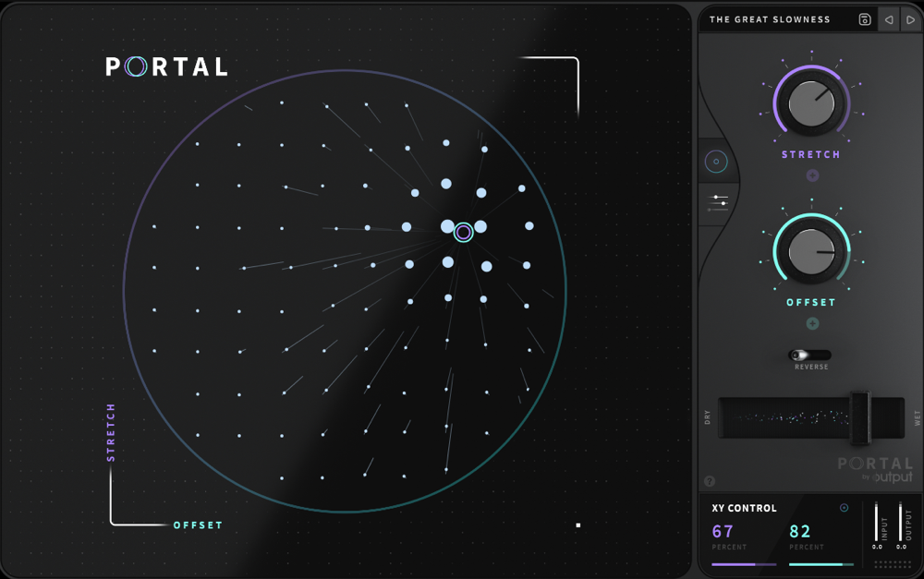The width and height of the screenshot is (924, 579).
Task: Click the 82 percent offset value
Action: pos(800,532)
